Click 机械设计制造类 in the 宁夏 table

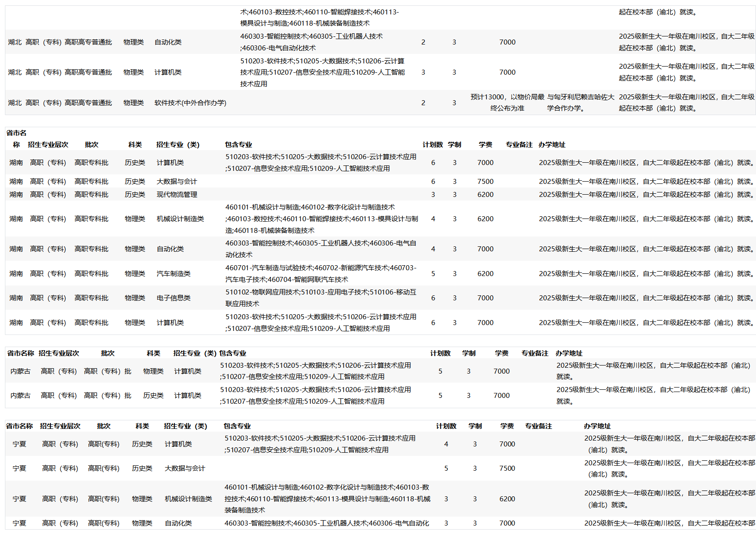coord(188,499)
